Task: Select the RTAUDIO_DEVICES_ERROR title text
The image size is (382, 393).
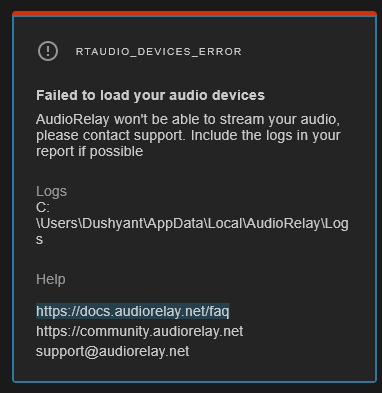Action: pyautogui.click(x=159, y=52)
